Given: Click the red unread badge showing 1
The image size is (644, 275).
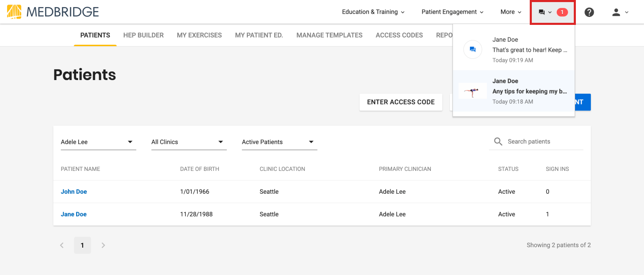Looking at the screenshot, I should pyautogui.click(x=562, y=12).
